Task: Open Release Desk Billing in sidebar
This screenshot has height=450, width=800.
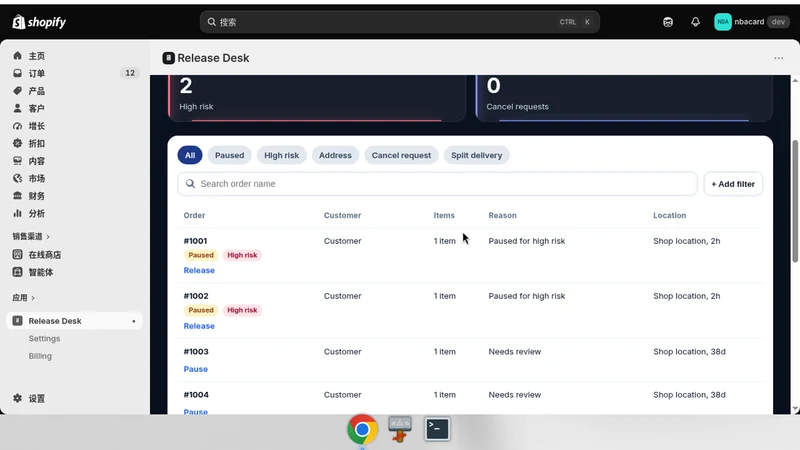Action: click(x=40, y=356)
